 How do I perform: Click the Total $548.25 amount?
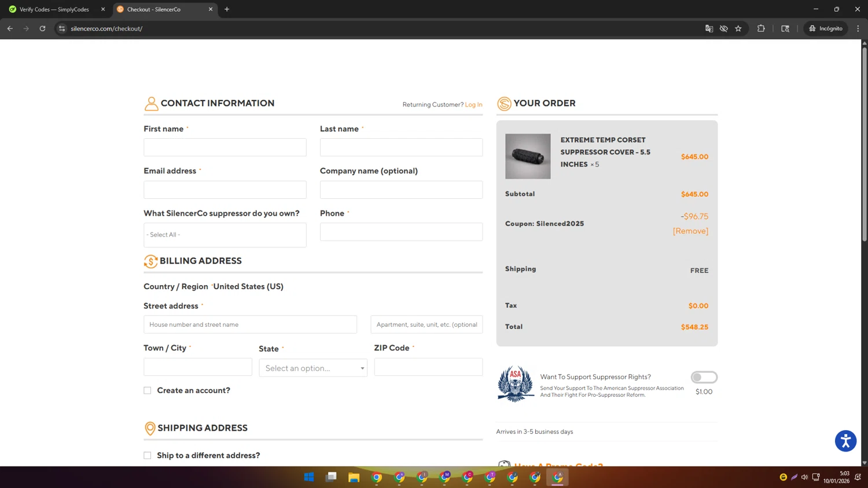694,327
